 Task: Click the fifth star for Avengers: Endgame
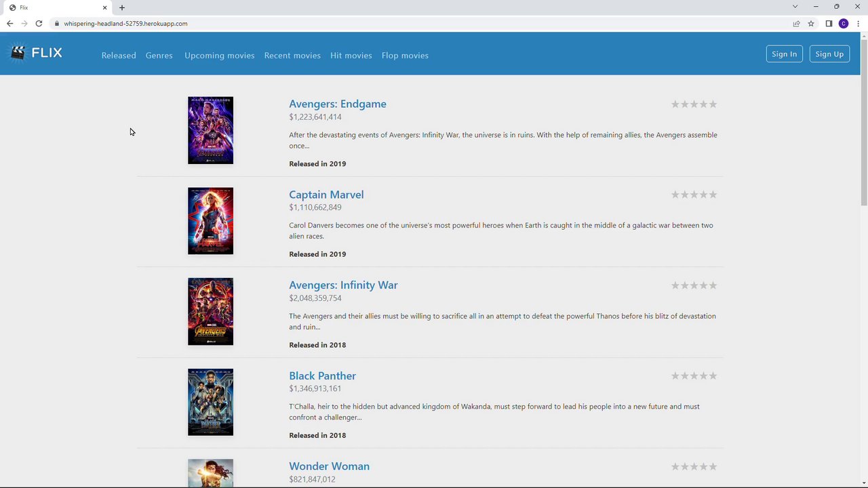pos(713,104)
